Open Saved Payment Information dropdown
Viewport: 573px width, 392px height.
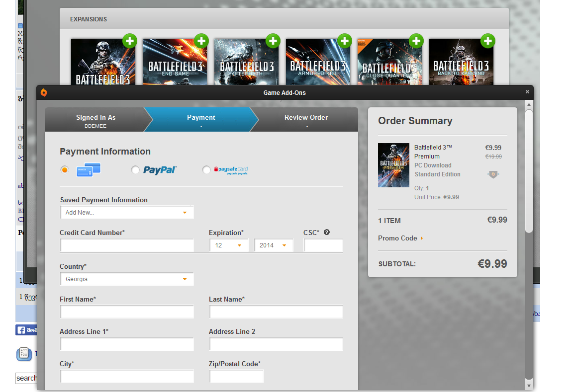[x=127, y=213]
